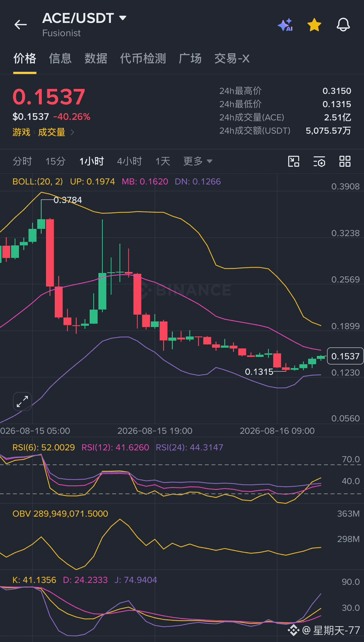Tap the -40.26% change value

(x=72, y=117)
